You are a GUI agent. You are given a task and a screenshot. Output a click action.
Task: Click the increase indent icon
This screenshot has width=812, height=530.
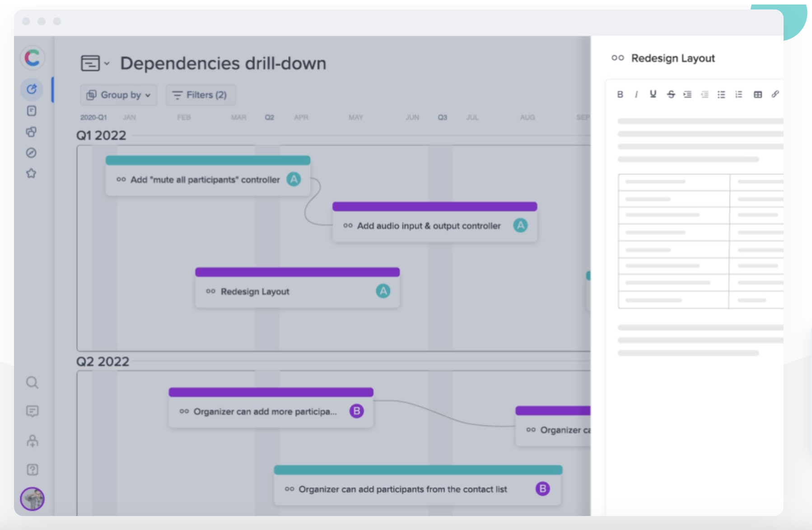(x=687, y=94)
